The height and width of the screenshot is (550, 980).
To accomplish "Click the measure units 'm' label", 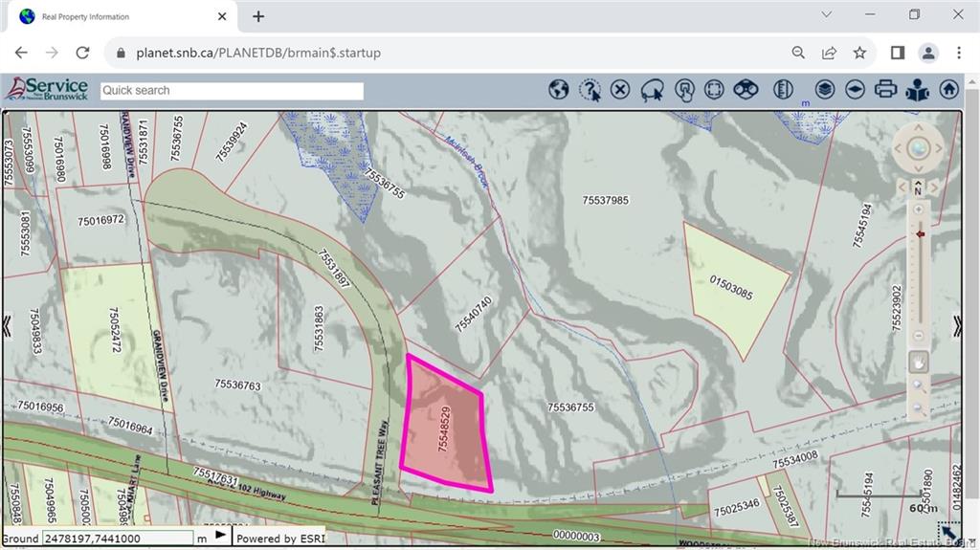I will click(x=806, y=103).
